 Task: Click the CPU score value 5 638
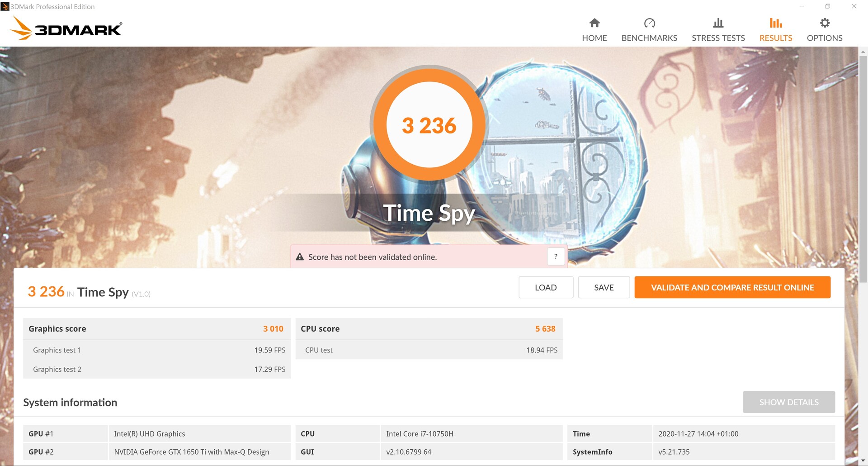point(545,329)
